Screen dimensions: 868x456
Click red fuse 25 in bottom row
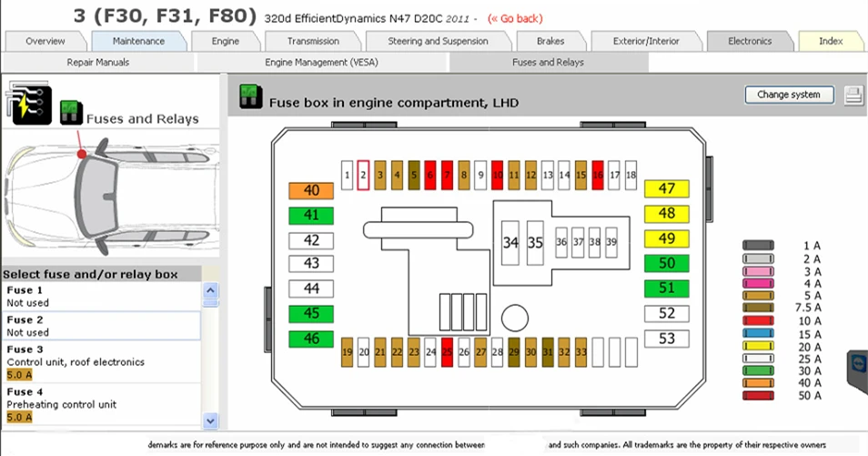pyautogui.click(x=448, y=352)
